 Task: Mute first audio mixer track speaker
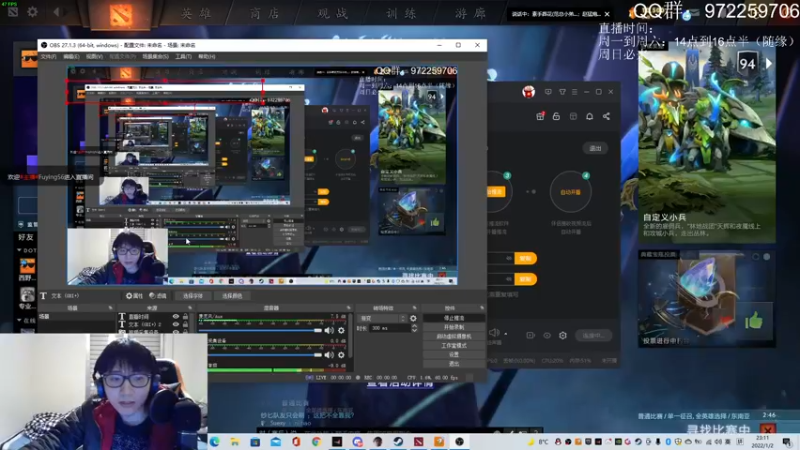329,331
